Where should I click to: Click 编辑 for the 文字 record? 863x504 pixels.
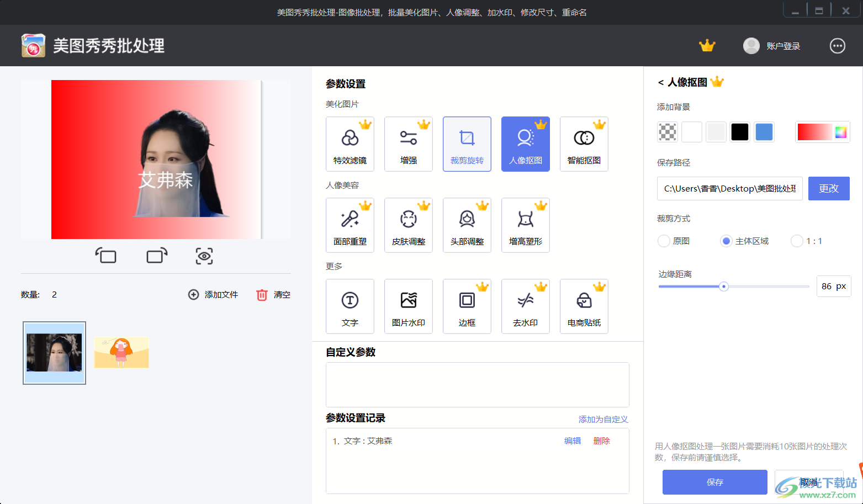(x=573, y=441)
